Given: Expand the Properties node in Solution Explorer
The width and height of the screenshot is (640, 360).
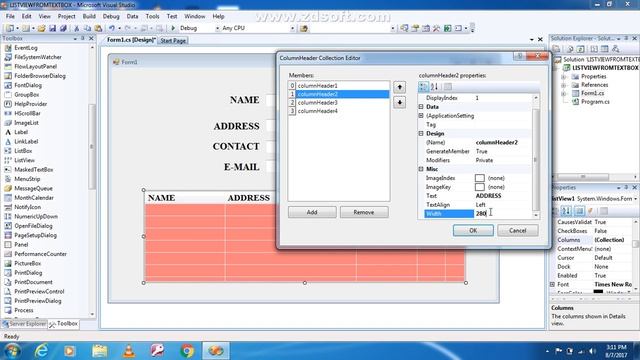Looking at the screenshot, I should [x=564, y=77].
